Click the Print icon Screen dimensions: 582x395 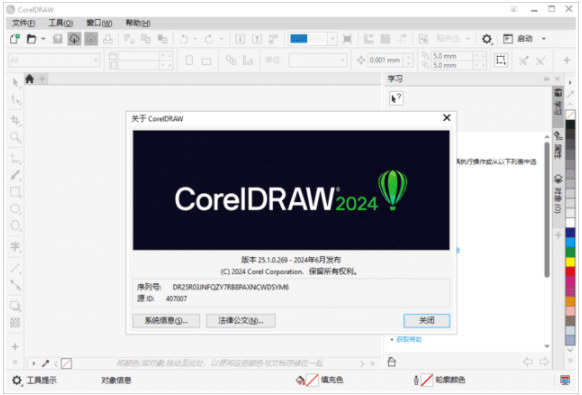[x=108, y=39]
